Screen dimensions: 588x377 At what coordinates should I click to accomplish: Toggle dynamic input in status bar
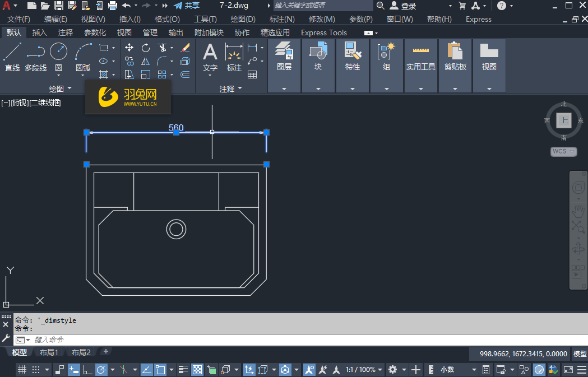(74, 370)
